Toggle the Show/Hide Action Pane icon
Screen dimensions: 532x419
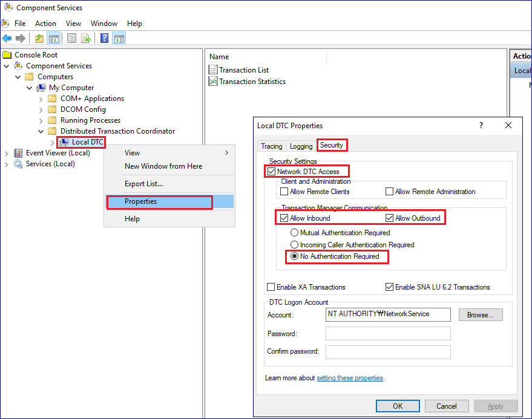tap(119, 37)
